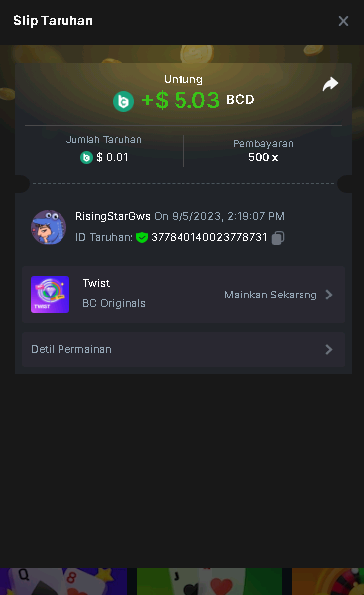
Task: Open RisingStarGws avatar picture
Action: [x=49, y=227]
